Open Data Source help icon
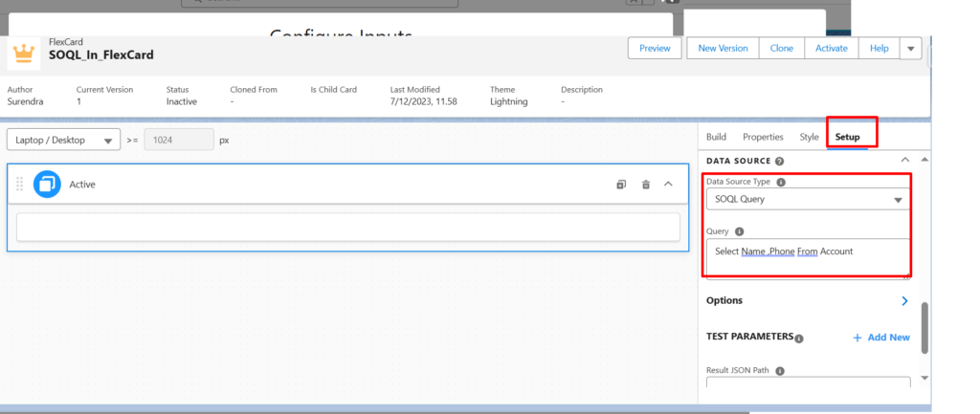 779,161
